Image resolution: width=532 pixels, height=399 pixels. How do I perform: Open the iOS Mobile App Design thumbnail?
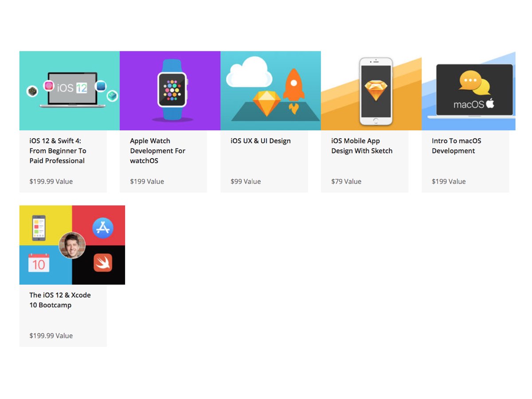[x=371, y=91]
